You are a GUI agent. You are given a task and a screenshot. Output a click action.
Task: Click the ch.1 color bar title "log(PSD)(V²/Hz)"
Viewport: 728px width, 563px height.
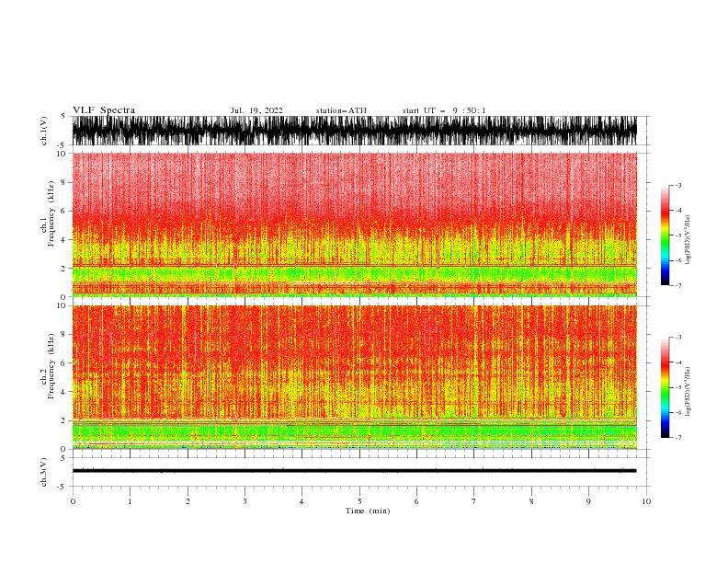point(688,240)
